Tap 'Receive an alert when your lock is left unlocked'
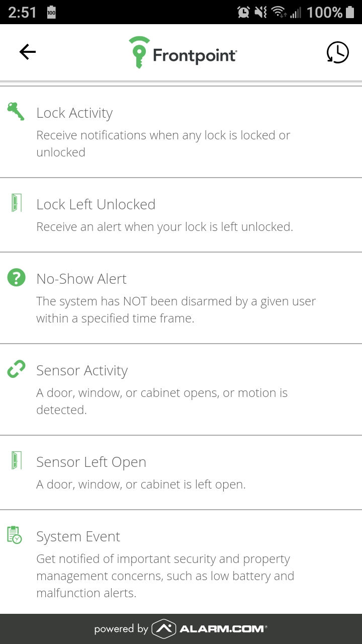Viewport: 362px width, 644px height. coord(164,227)
